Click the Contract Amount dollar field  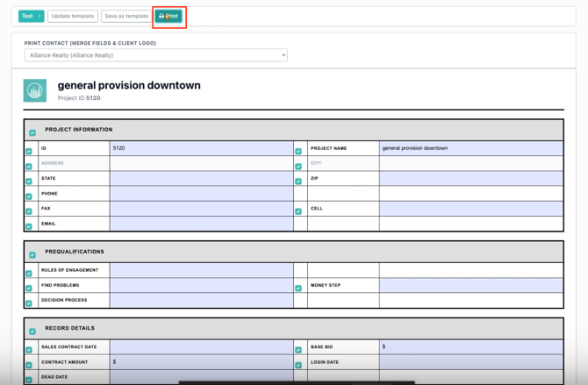202,362
